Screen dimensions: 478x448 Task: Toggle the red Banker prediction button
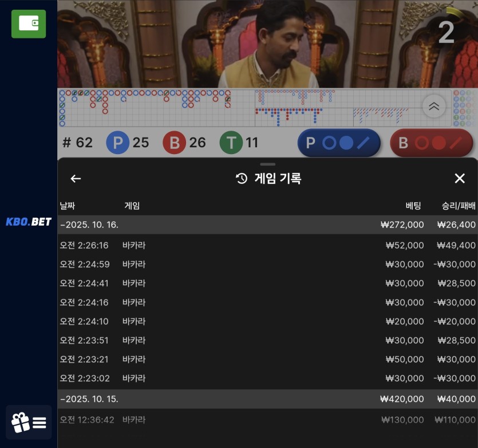pyautogui.click(x=432, y=143)
